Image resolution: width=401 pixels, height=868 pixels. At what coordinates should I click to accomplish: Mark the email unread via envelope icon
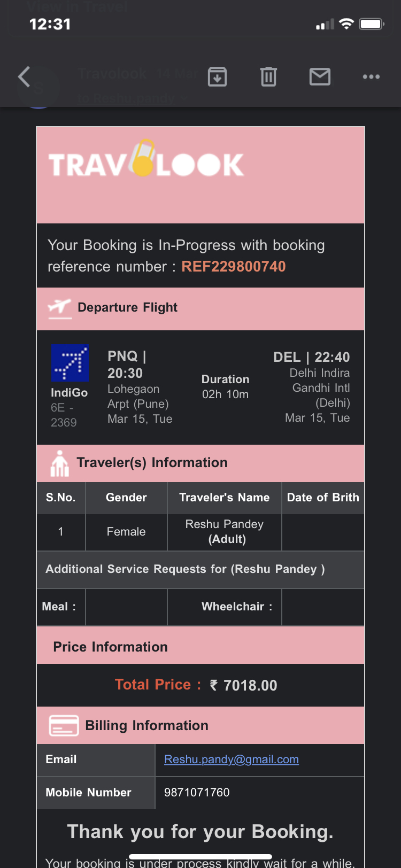(320, 77)
